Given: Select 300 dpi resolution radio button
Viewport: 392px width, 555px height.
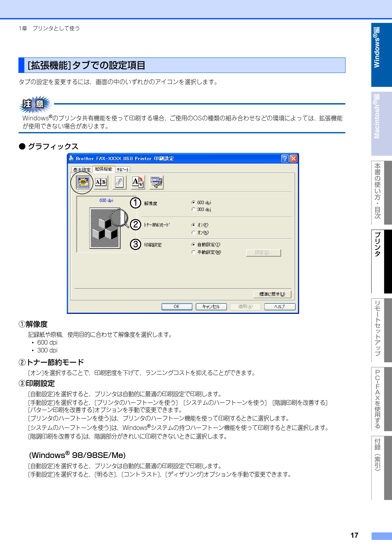Looking at the screenshot, I should pyautogui.click(x=193, y=210).
